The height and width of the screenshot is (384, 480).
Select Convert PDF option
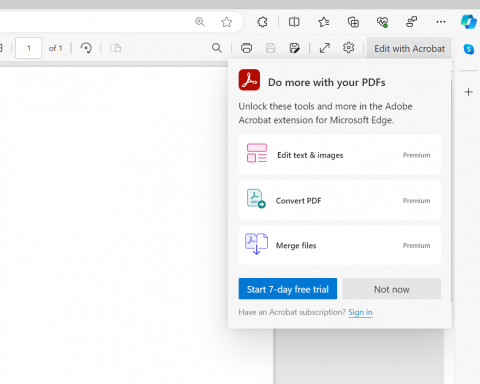[x=340, y=200]
